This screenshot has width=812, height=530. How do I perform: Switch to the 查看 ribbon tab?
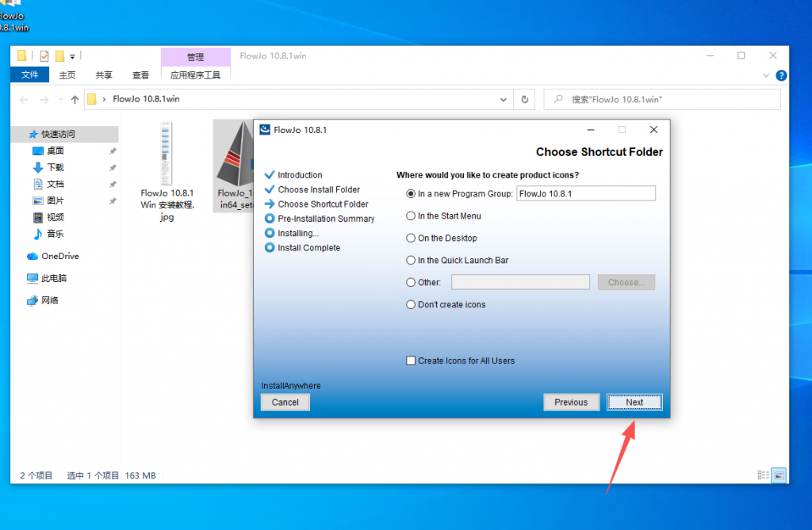point(140,75)
